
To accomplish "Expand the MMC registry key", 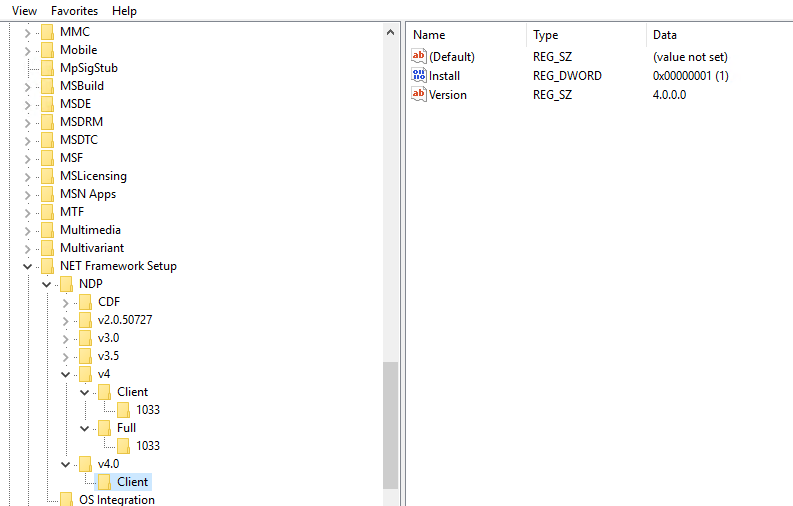I will 27,33.
